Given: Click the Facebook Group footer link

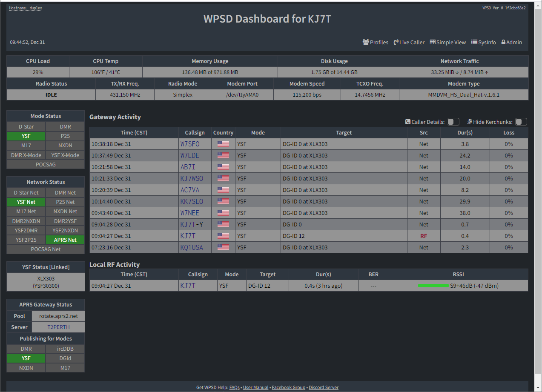Looking at the screenshot, I should pos(288,387).
